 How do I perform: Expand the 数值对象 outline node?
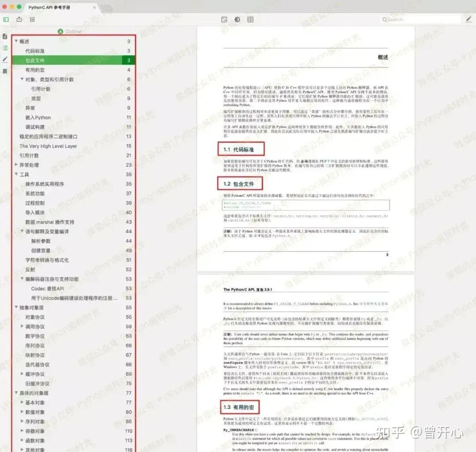(x=22, y=412)
